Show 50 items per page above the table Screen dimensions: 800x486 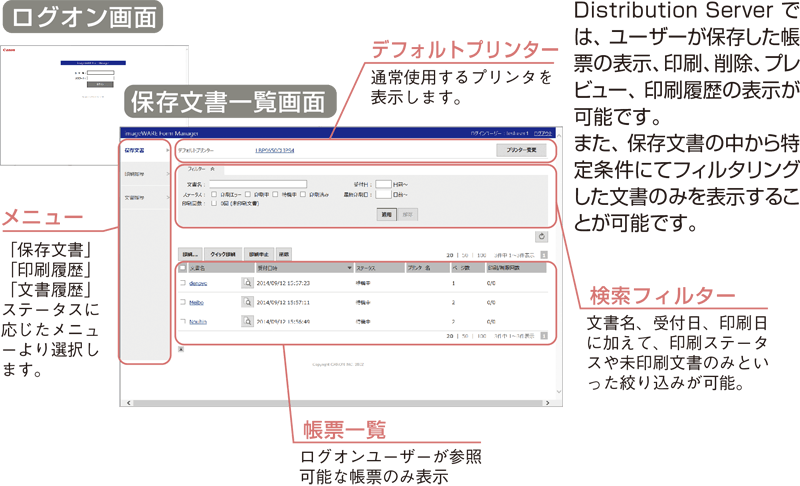pyautogui.click(x=465, y=255)
